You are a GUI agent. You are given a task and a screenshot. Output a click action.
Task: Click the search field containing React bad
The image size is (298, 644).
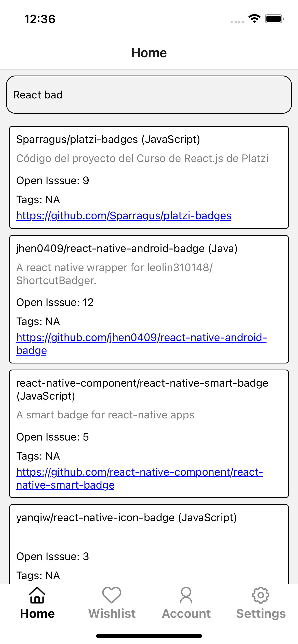pyautogui.click(x=149, y=94)
